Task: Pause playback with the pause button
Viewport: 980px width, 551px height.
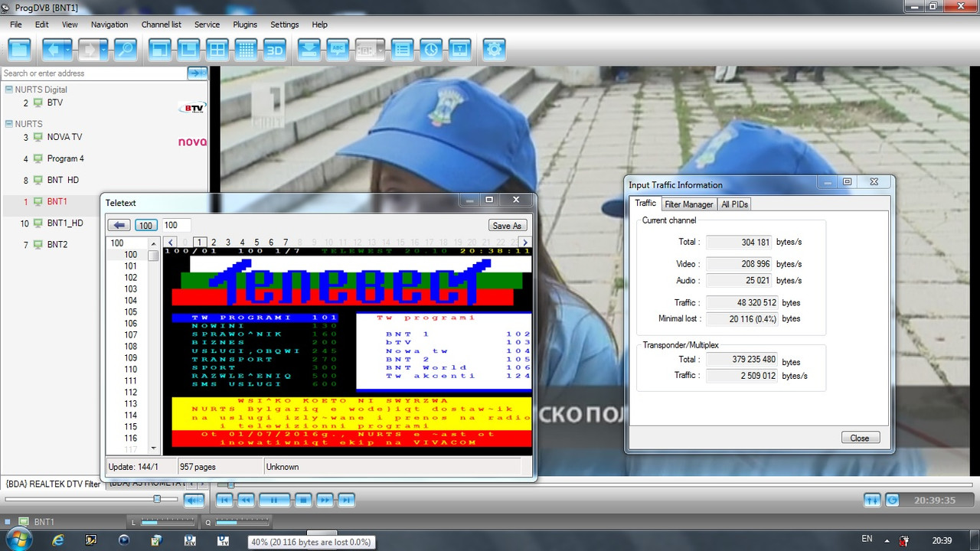Action: point(274,500)
